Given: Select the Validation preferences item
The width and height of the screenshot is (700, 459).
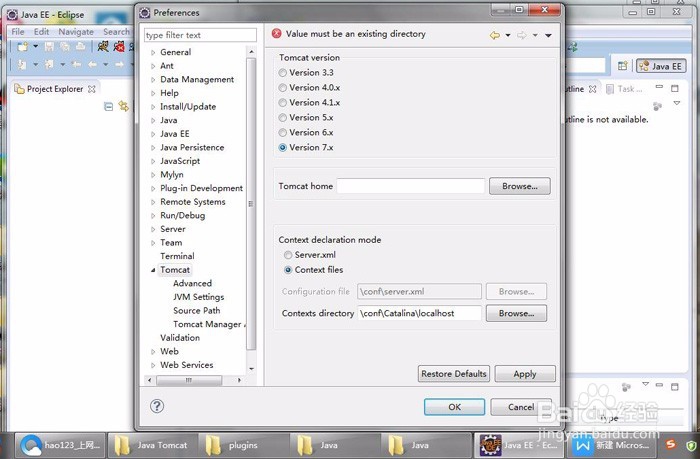Looking at the screenshot, I should tap(180, 338).
